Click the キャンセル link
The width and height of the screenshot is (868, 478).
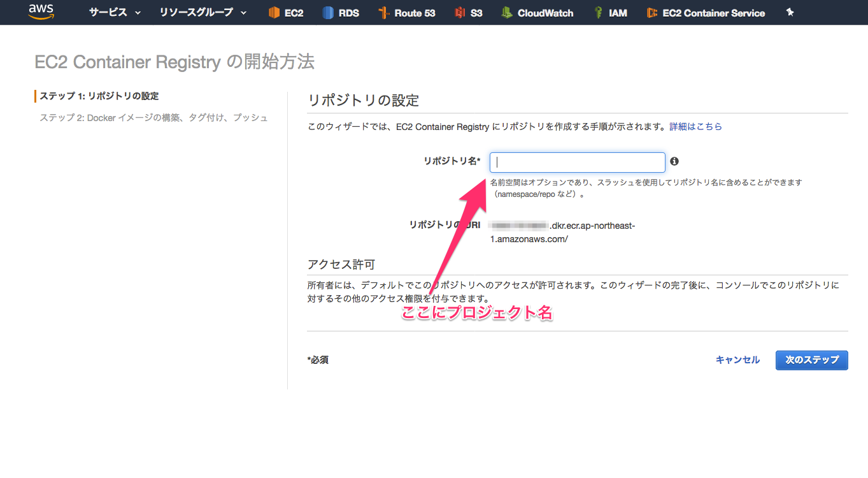(737, 360)
